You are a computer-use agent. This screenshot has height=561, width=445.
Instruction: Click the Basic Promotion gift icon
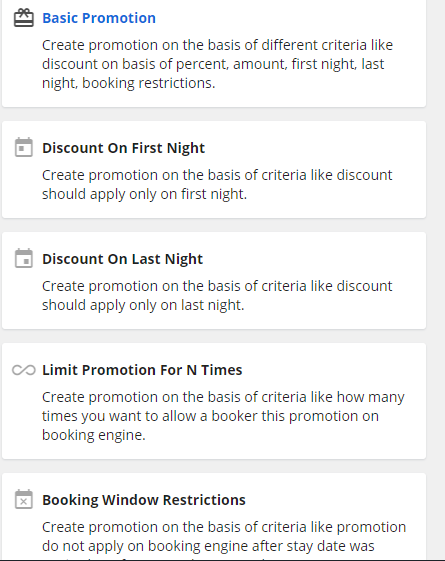pos(24,18)
